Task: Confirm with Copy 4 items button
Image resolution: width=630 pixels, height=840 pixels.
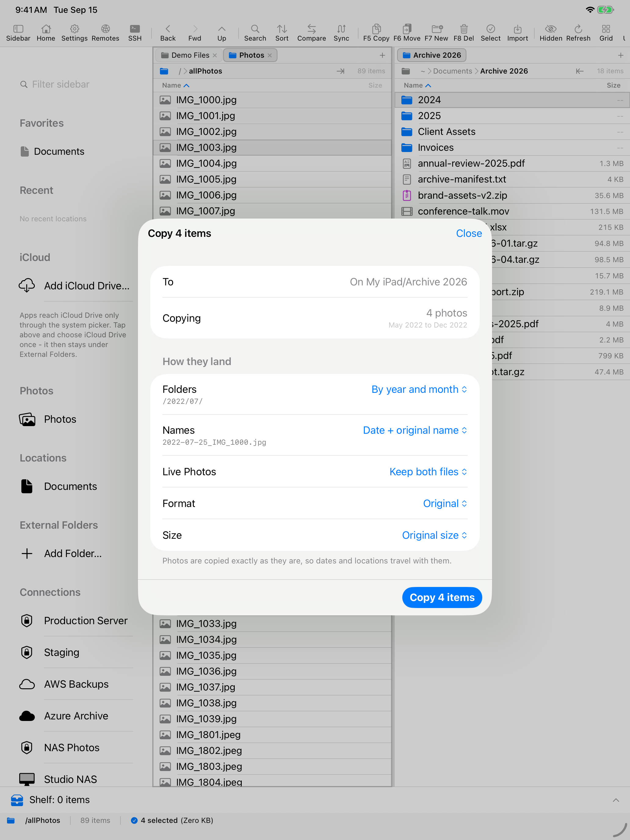Action: tap(442, 597)
